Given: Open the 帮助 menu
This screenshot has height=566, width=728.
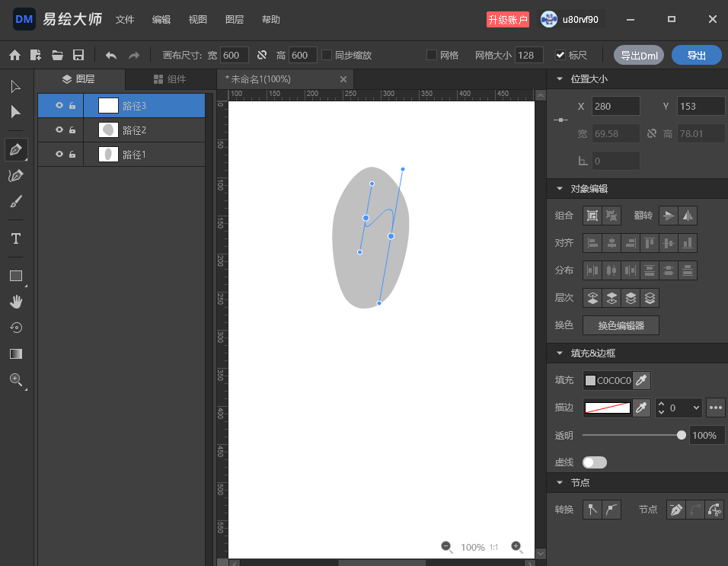Looking at the screenshot, I should pyautogui.click(x=270, y=20).
